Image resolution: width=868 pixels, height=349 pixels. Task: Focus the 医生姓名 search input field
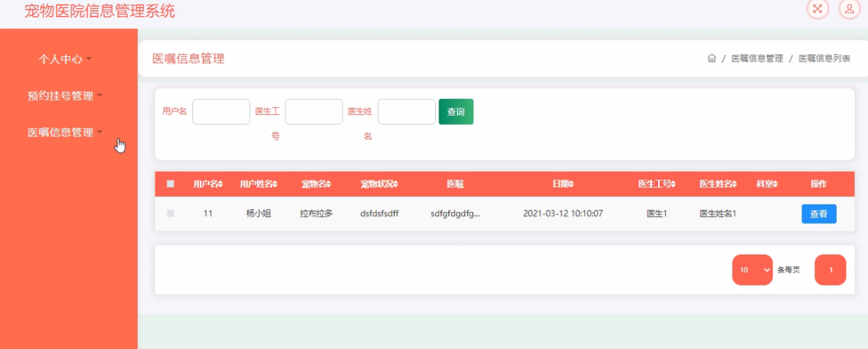click(x=406, y=112)
